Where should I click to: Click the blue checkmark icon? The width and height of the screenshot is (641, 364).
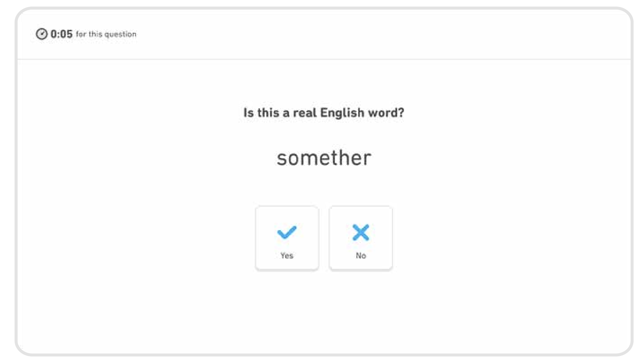(287, 232)
